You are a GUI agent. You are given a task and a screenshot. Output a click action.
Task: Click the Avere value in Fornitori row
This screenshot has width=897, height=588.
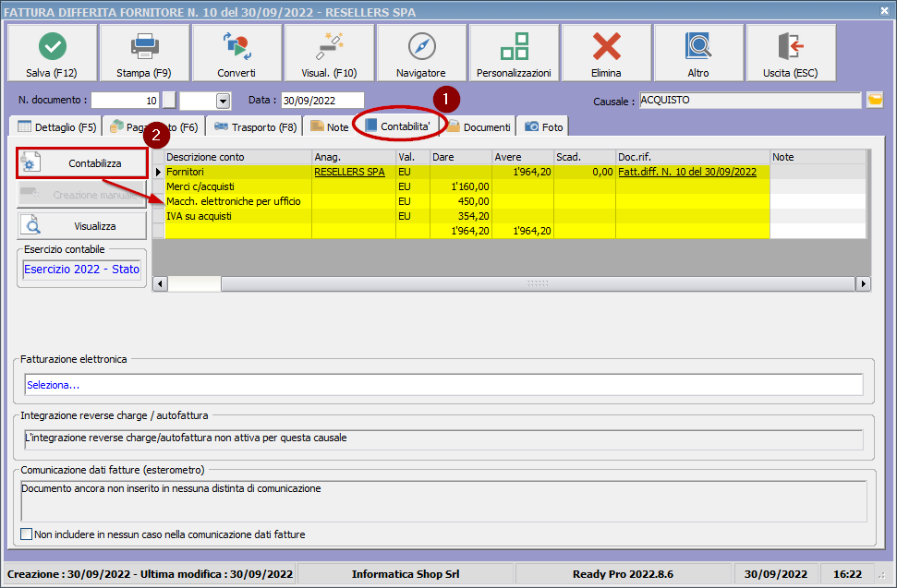point(532,172)
